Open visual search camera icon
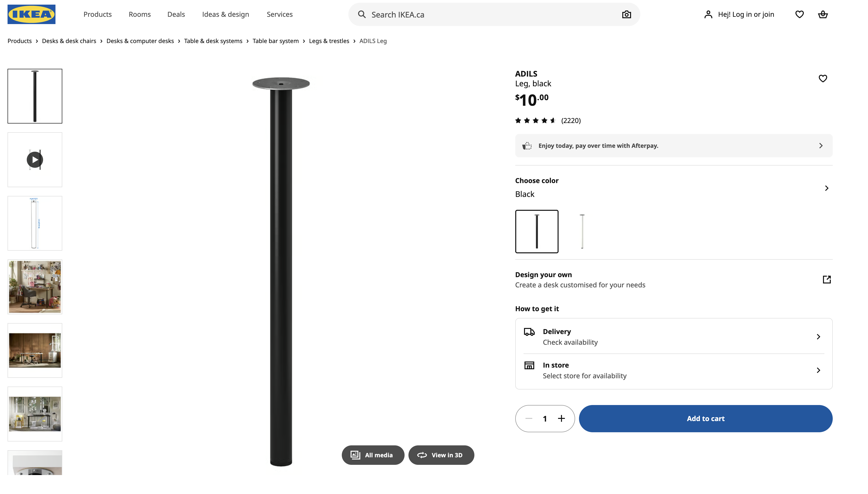Image resolution: width=868 pixels, height=494 pixels. click(626, 15)
